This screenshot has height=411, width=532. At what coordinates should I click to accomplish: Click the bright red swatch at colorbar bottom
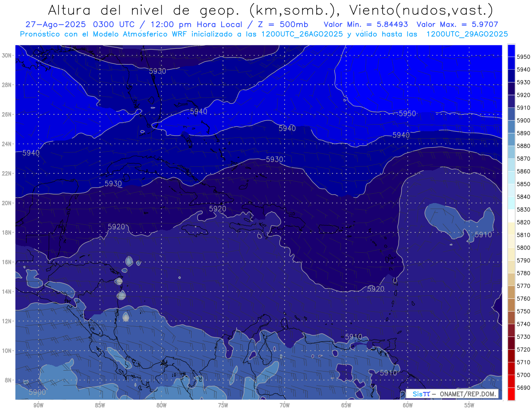click(x=511, y=394)
